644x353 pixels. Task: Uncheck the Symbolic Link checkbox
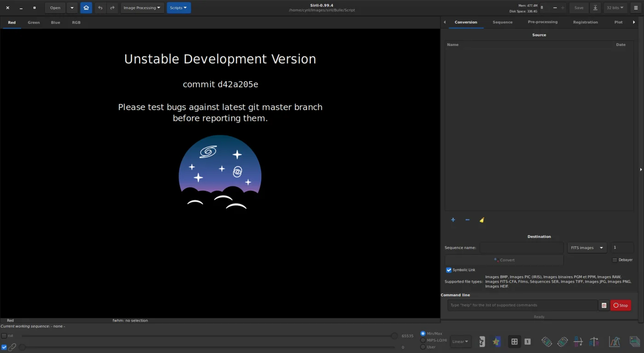pyautogui.click(x=449, y=270)
